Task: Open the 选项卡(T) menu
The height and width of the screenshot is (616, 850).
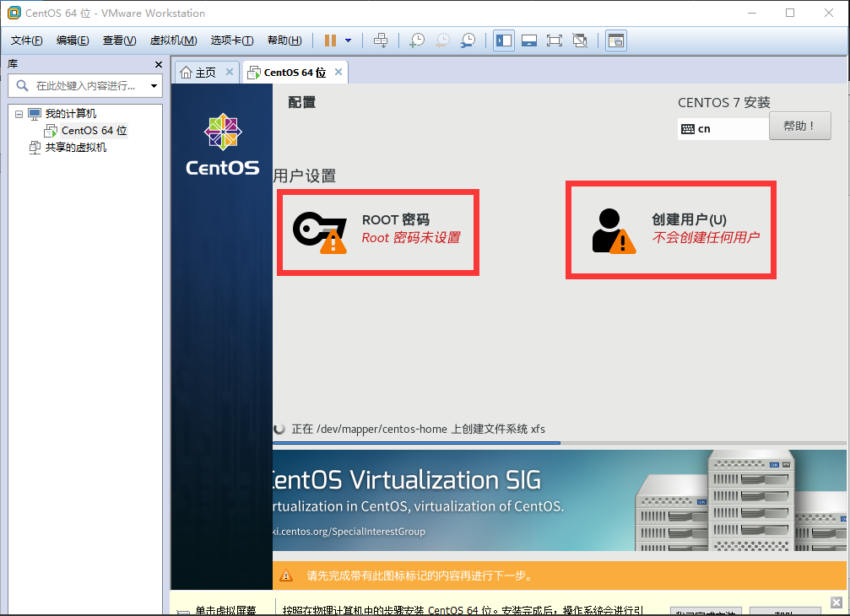Action: (232, 41)
